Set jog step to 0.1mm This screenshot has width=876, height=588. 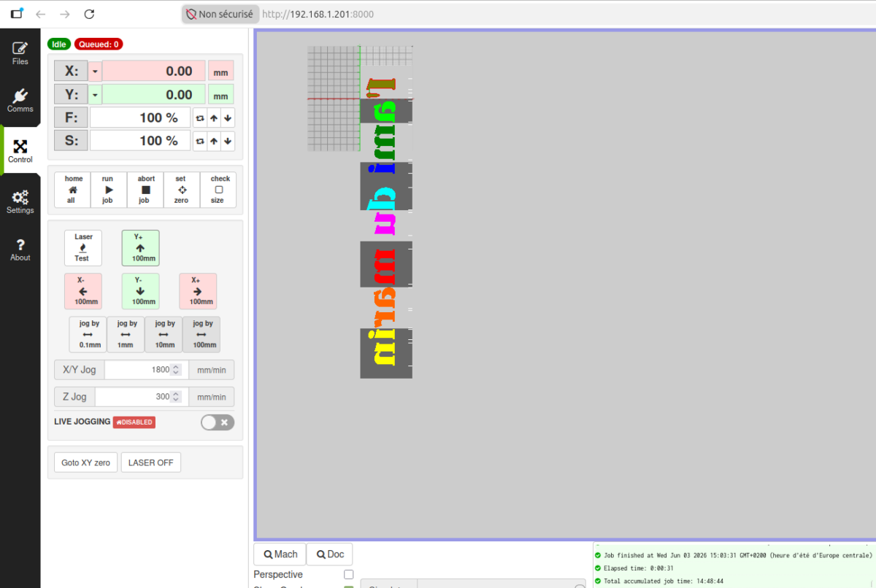(x=88, y=334)
